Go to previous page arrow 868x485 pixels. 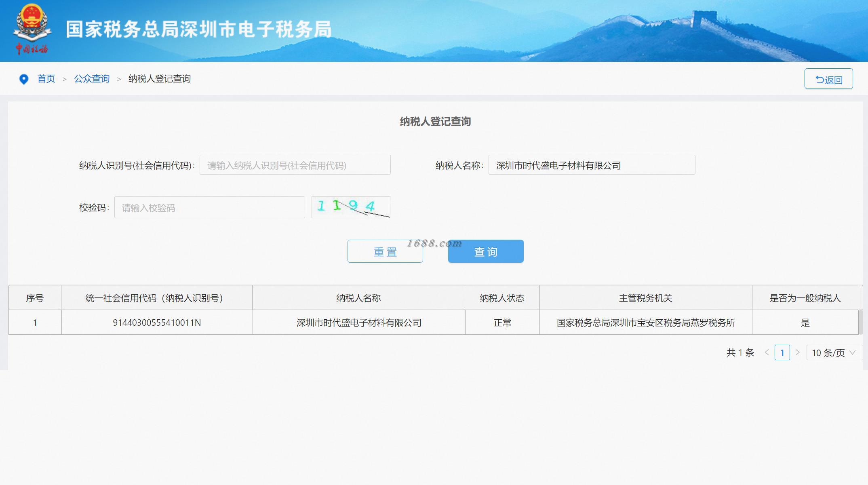click(x=767, y=352)
